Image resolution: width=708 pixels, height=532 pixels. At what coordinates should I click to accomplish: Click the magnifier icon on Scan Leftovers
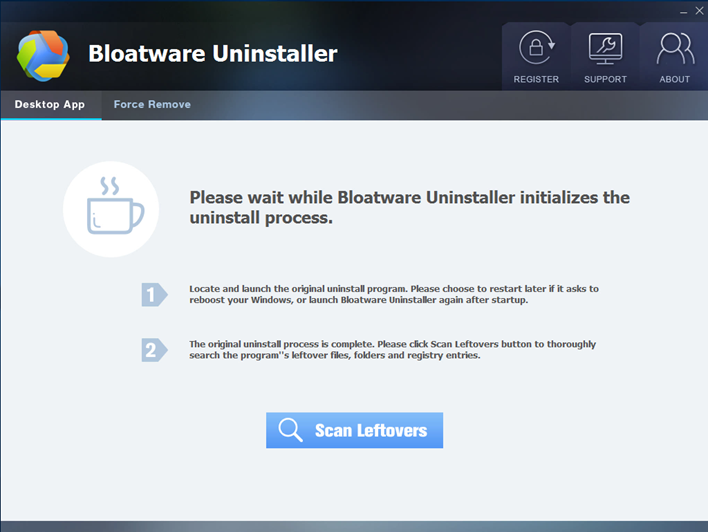[x=290, y=429]
